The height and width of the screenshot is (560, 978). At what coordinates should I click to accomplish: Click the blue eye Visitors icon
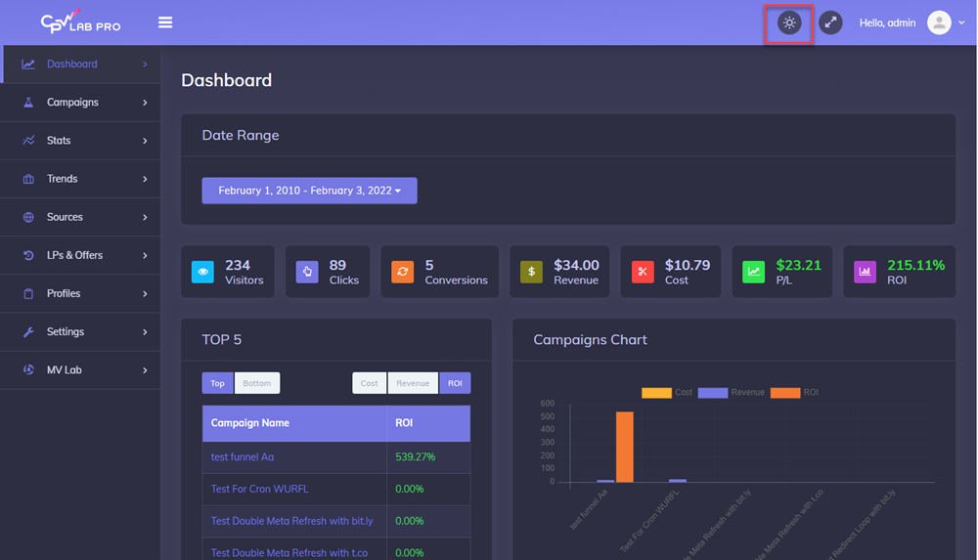click(x=204, y=272)
